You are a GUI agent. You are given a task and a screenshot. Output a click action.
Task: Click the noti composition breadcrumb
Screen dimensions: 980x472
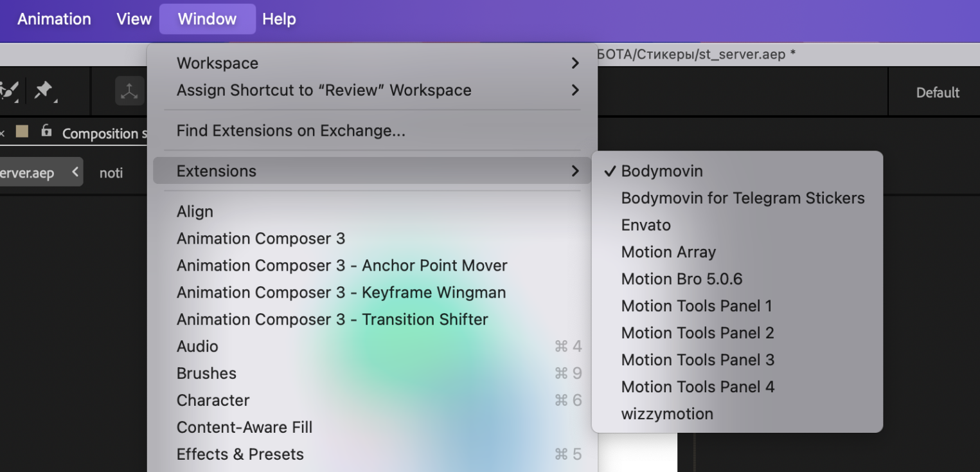coord(111,173)
